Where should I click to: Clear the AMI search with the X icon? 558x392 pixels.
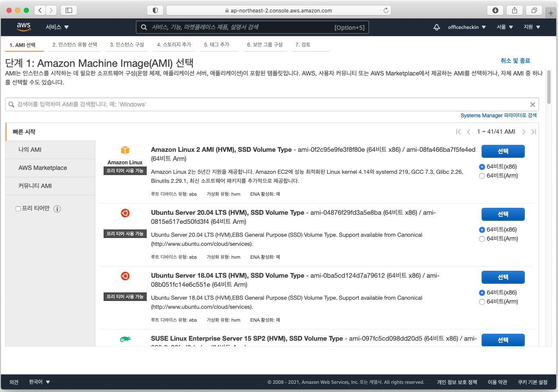click(533, 104)
